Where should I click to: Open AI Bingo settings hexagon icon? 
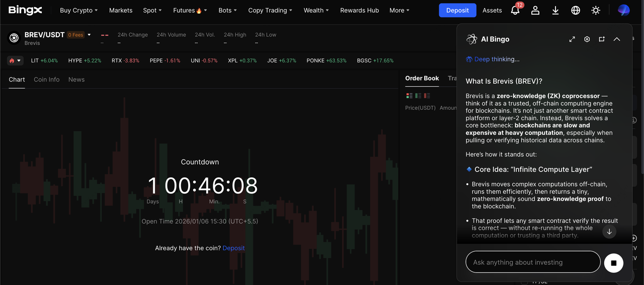(587, 39)
